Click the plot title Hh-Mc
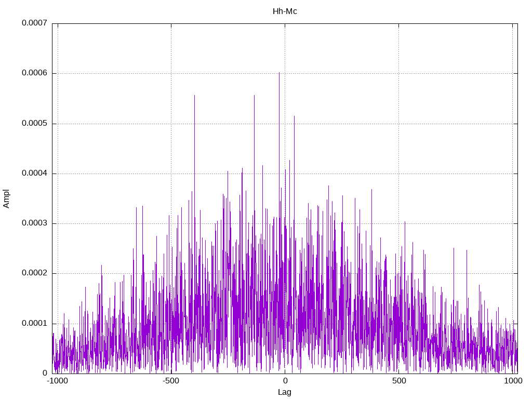 [x=285, y=11]
